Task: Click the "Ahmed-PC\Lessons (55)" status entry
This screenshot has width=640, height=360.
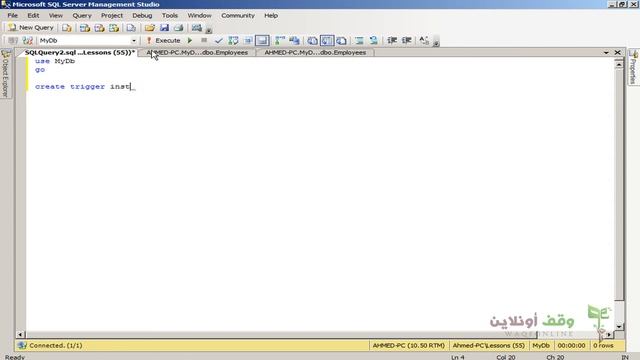Action: point(489,345)
